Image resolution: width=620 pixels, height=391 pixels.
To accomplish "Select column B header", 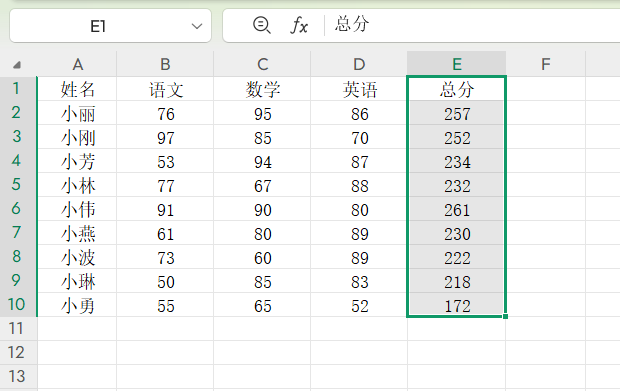I will (165, 64).
